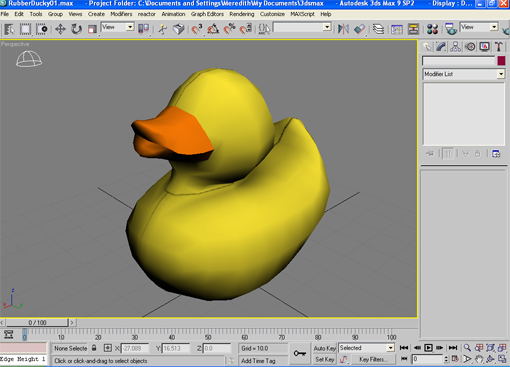The width and height of the screenshot is (510, 367).
Task: Go to the End frame
Action: [453, 348]
